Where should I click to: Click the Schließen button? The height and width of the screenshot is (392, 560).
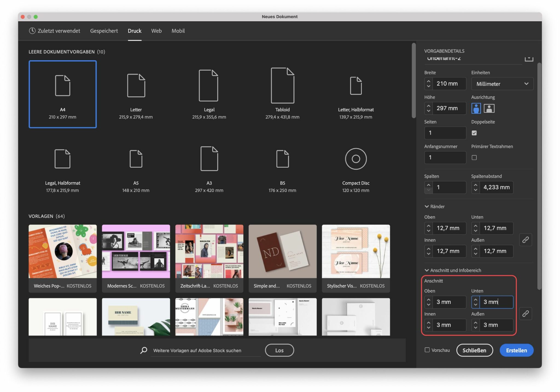pos(474,350)
